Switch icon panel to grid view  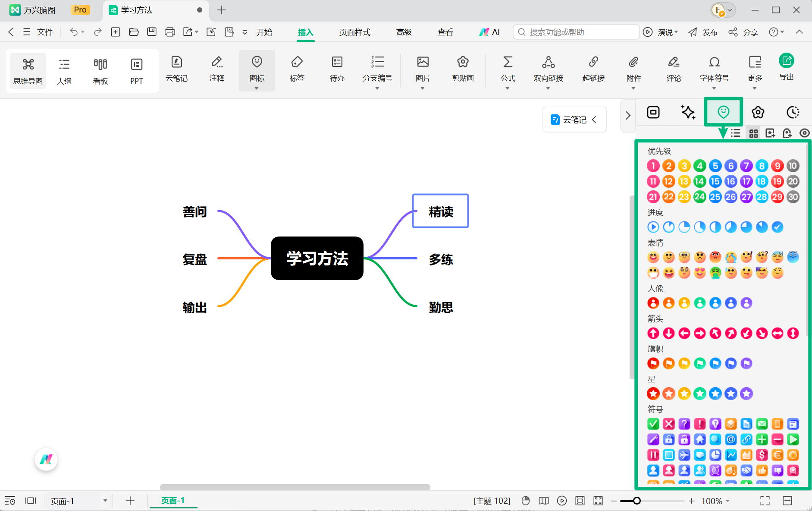coord(753,133)
